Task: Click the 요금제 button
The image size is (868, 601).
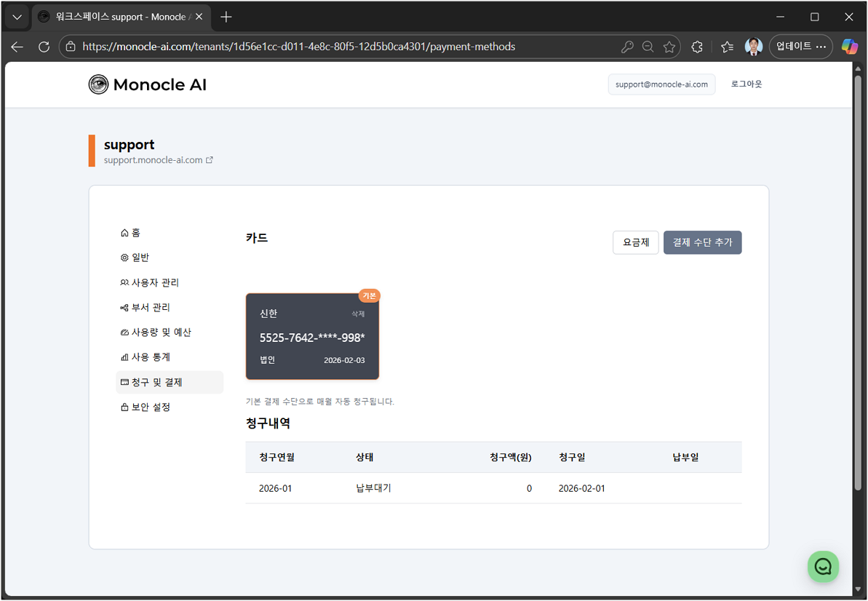Action: (x=635, y=242)
